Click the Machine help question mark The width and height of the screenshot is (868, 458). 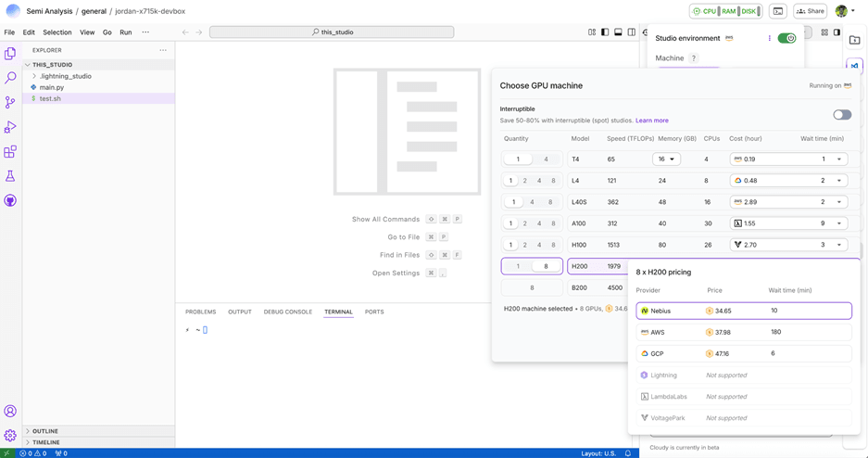[694, 58]
